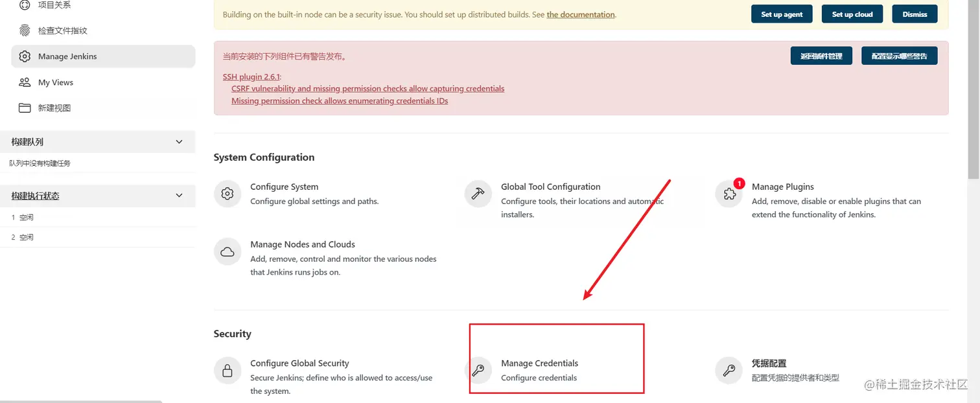Open Configure System gear icon
This screenshot has width=980, height=403.
point(227,194)
